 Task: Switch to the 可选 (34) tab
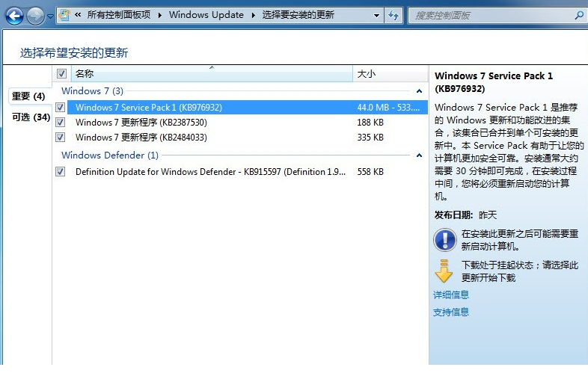pos(31,117)
